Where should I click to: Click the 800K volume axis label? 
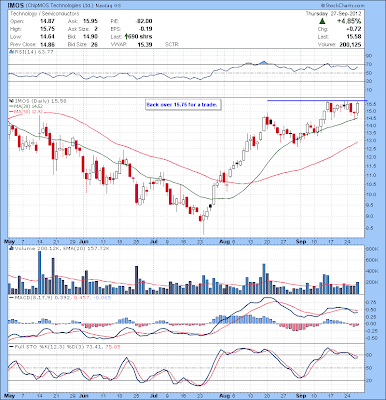coord(372,249)
